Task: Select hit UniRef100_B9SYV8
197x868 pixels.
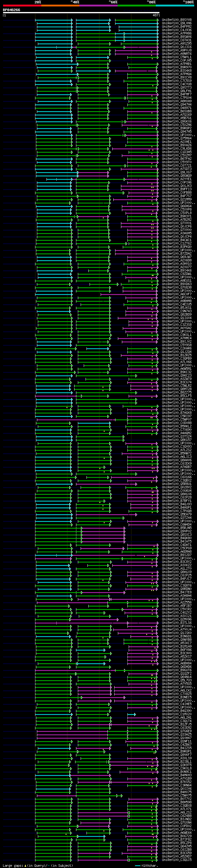Action: pos(176,20)
